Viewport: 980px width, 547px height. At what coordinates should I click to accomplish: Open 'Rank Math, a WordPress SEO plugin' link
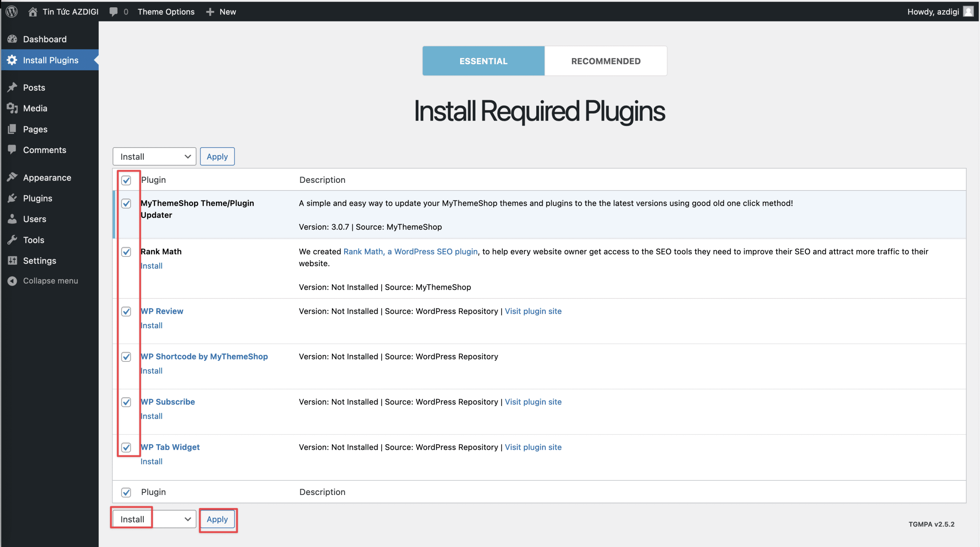[411, 251]
